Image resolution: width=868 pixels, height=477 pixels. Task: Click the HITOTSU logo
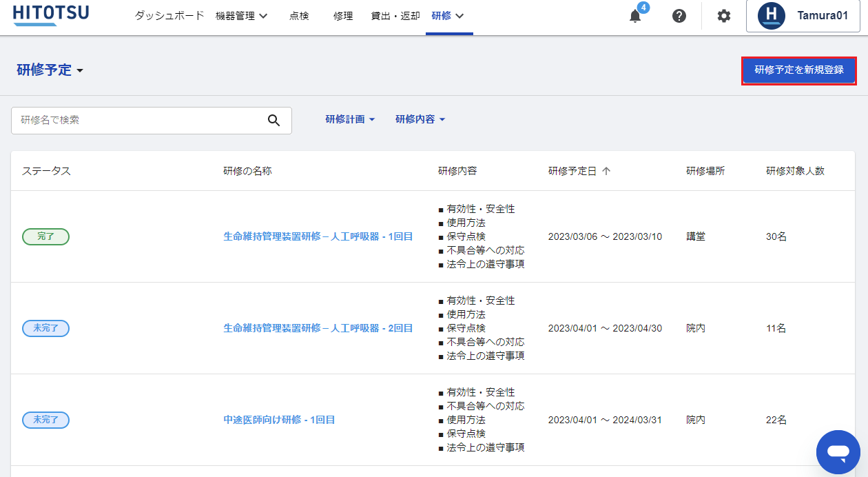pos(51,15)
